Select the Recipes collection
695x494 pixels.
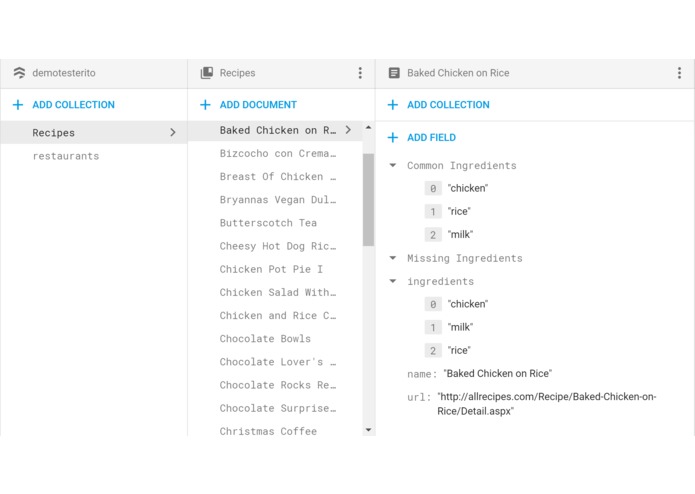click(94, 132)
